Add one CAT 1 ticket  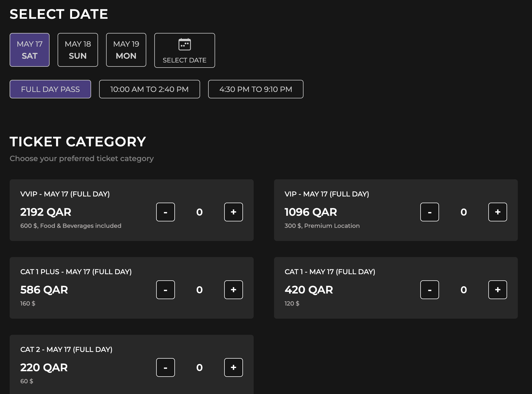[498, 290]
